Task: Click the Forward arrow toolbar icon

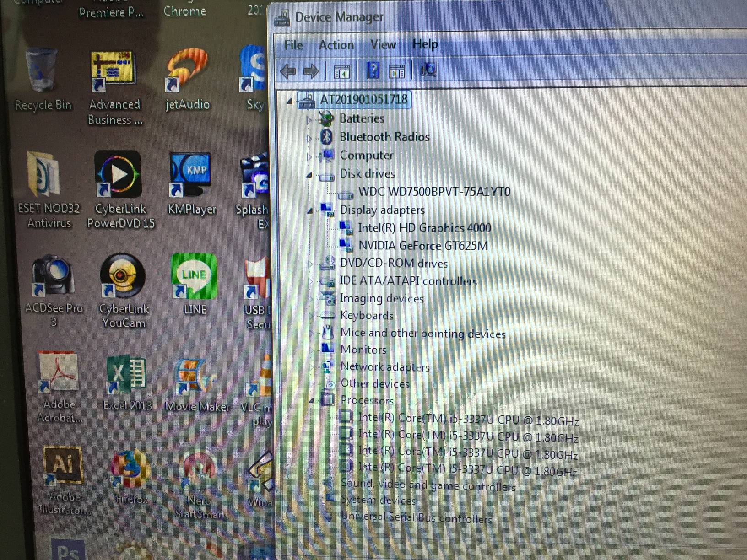Action: pyautogui.click(x=311, y=71)
